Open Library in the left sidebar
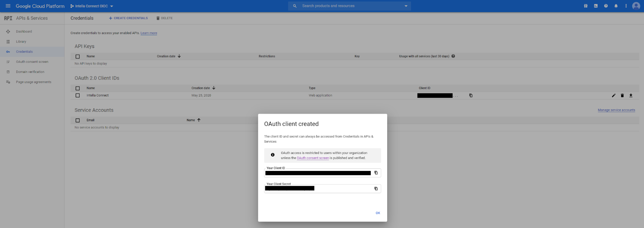 (x=21, y=42)
